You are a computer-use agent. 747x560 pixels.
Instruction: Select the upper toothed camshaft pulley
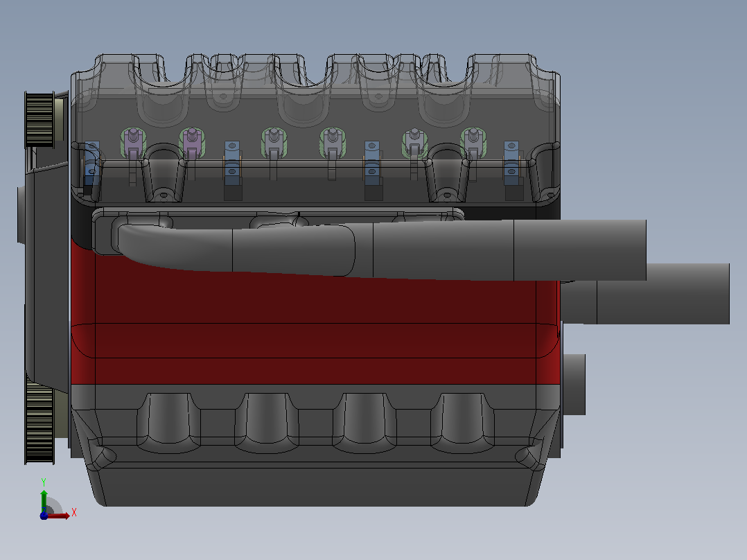click(39, 119)
